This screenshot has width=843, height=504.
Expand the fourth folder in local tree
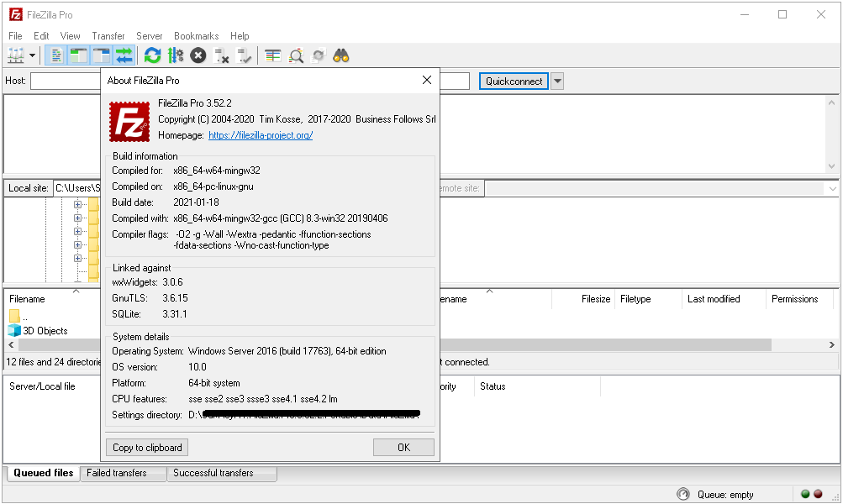(77, 244)
